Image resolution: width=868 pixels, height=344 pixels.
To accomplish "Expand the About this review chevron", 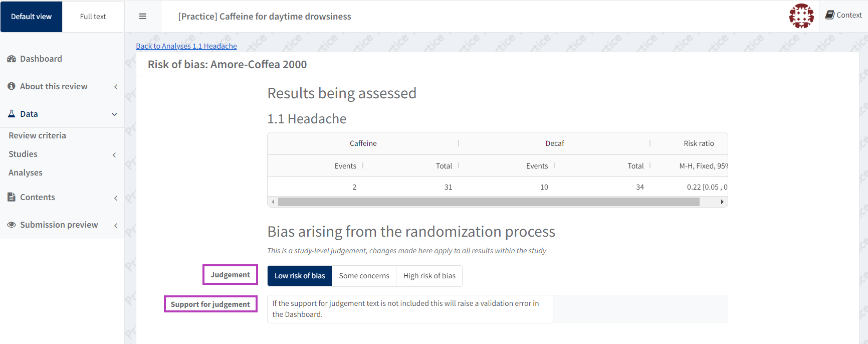I will [x=116, y=87].
